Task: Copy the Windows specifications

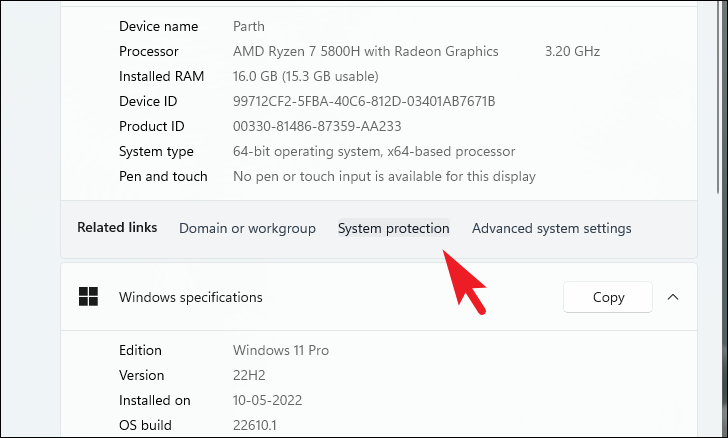Action: click(x=608, y=297)
